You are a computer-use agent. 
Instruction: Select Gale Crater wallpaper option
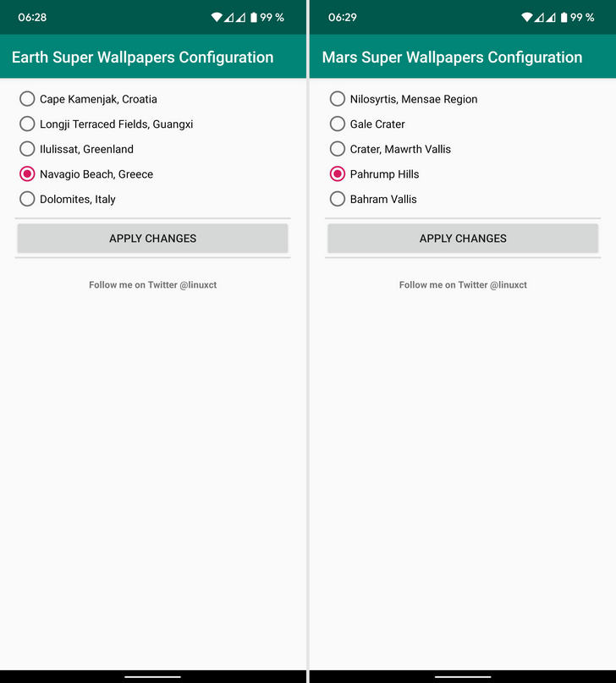(x=367, y=124)
